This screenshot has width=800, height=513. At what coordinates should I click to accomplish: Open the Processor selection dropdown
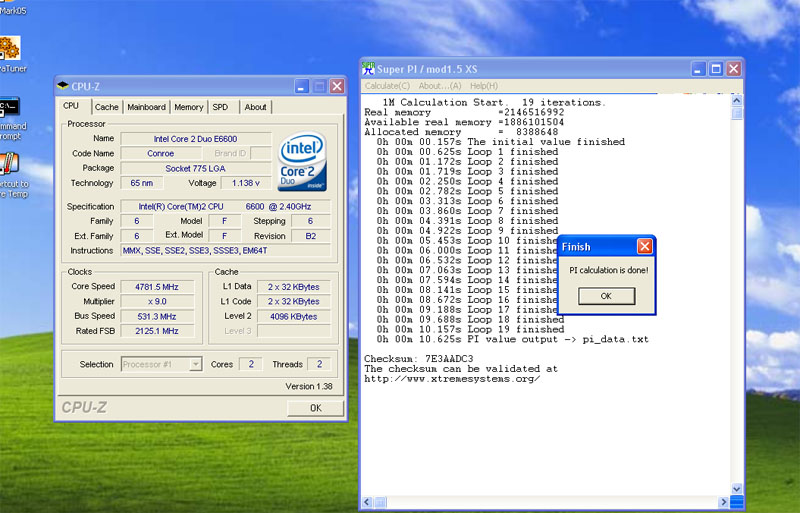[x=162, y=364]
